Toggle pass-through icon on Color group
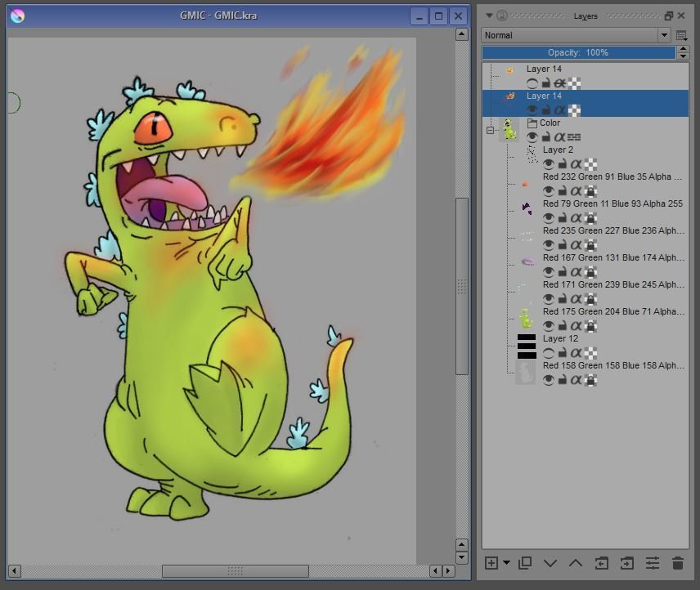This screenshot has height=590, width=700. [x=574, y=137]
